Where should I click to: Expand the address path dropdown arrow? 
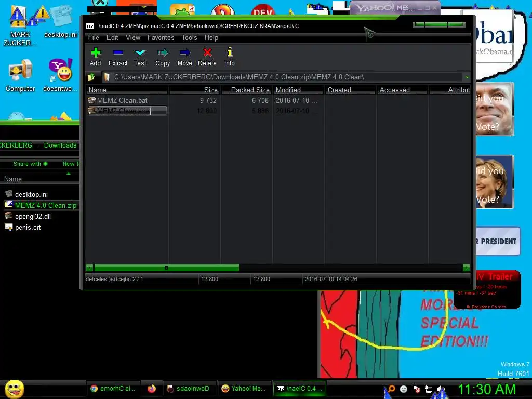[467, 77]
